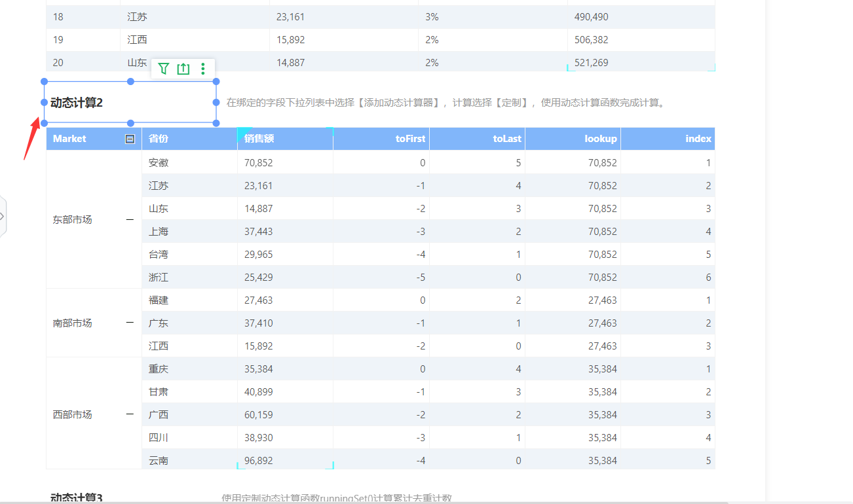Click the 西部市场 market label
853x504 pixels.
point(72,414)
